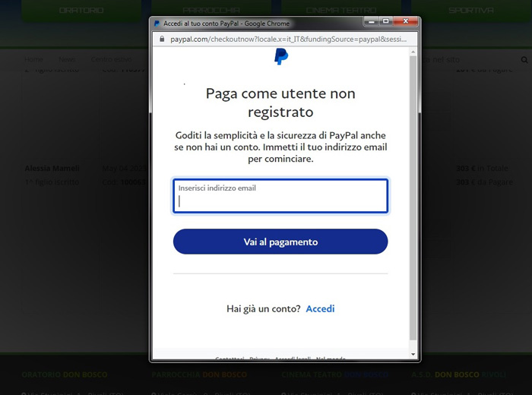Click the '1^ figlio iscritto' text
The width and height of the screenshot is (532, 395).
(x=52, y=182)
